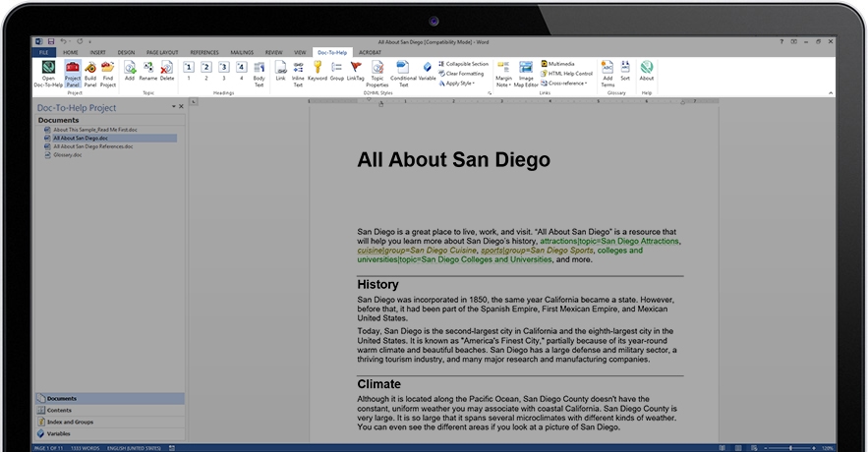Switch to the PAGE LAYOUT tab
The height and width of the screenshot is (452, 868).
click(x=162, y=52)
